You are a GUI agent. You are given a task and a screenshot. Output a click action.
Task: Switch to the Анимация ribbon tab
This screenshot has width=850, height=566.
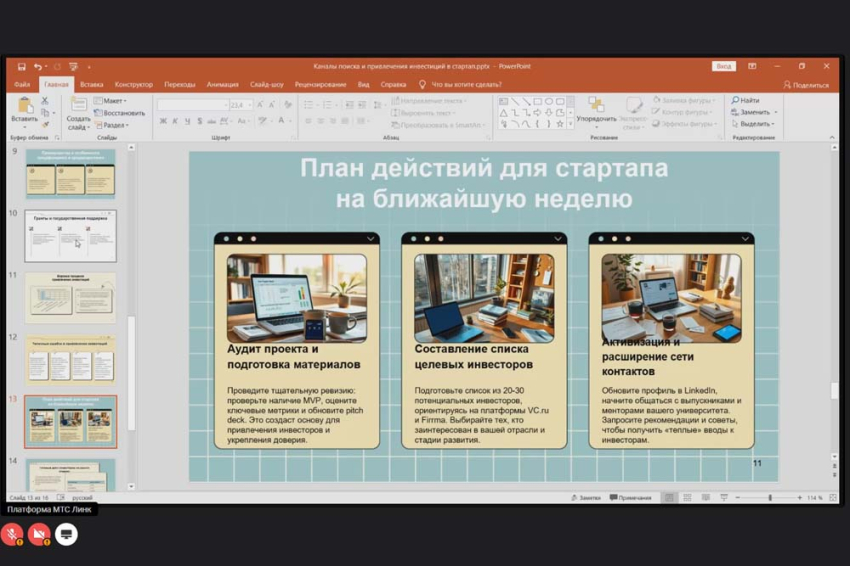pyautogui.click(x=222, y=85)
